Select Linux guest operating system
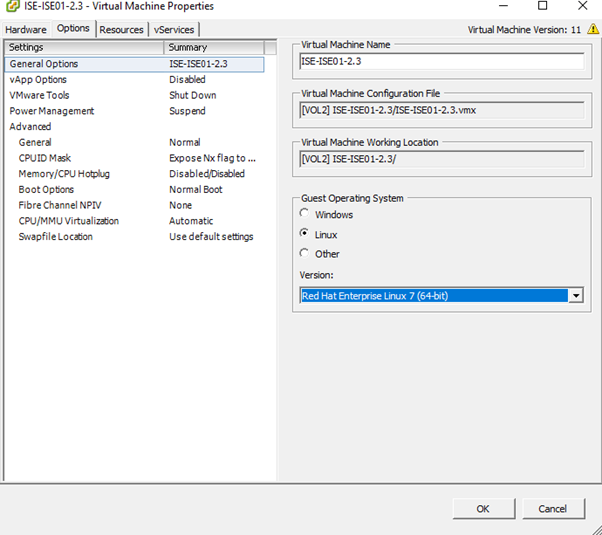This screenshot has width=602, height=535. tap(304, 233)
